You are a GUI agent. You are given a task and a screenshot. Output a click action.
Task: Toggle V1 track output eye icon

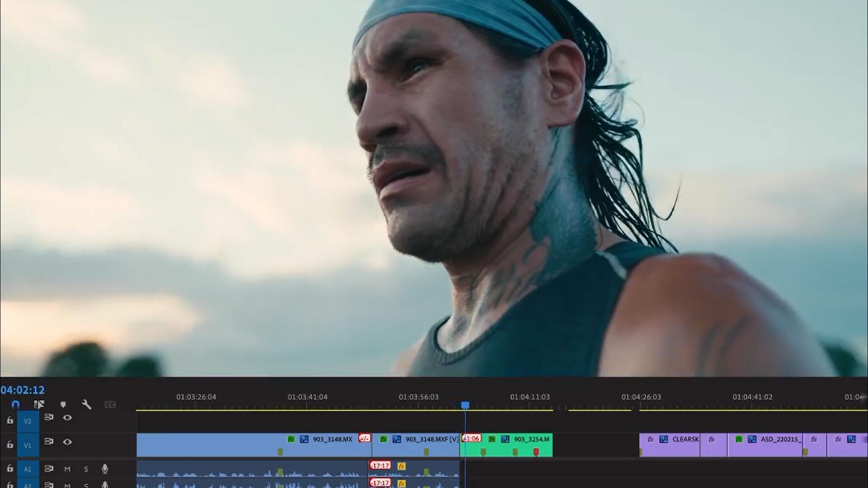pyautogui.click(x=67, y=442)
